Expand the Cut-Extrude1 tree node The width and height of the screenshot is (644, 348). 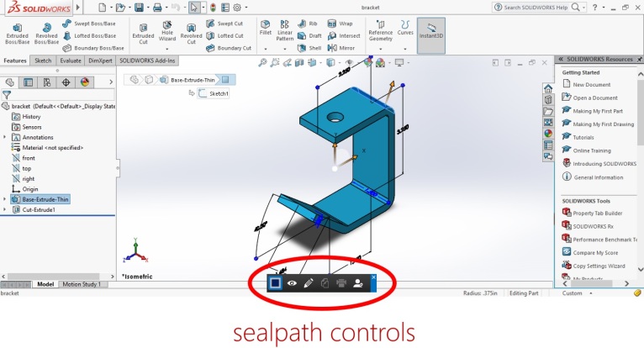tap(4, 209)
